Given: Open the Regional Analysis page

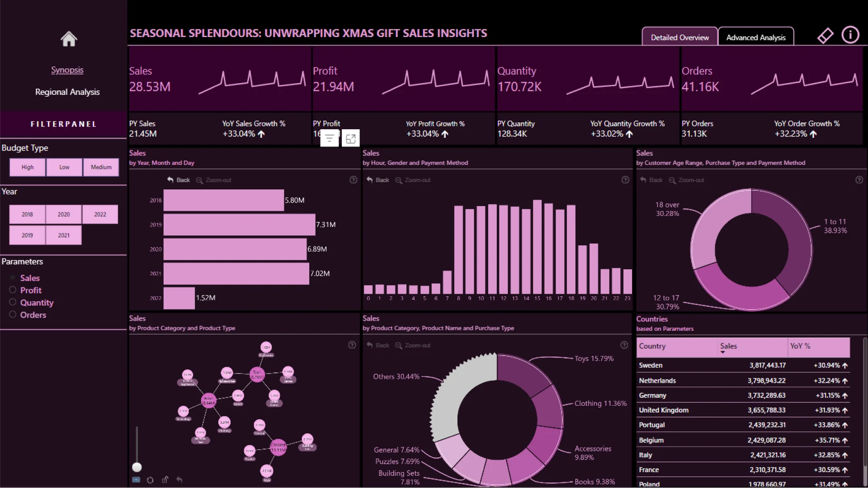Looking at the screenshot, I should click(67, 92).
